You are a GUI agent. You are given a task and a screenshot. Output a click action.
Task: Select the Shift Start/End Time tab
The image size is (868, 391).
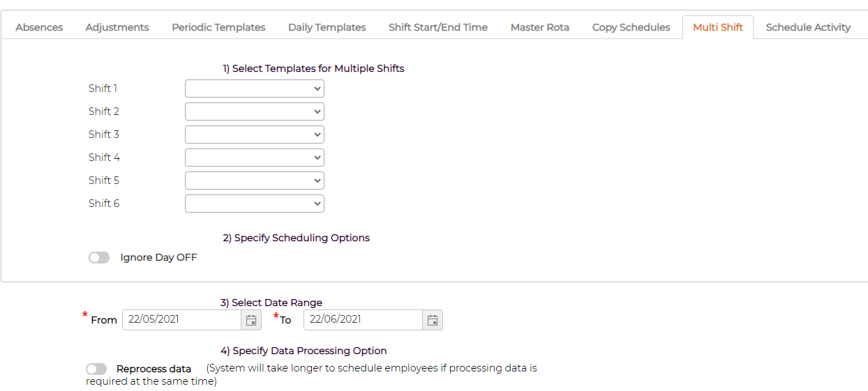click(x=438, y=27)
